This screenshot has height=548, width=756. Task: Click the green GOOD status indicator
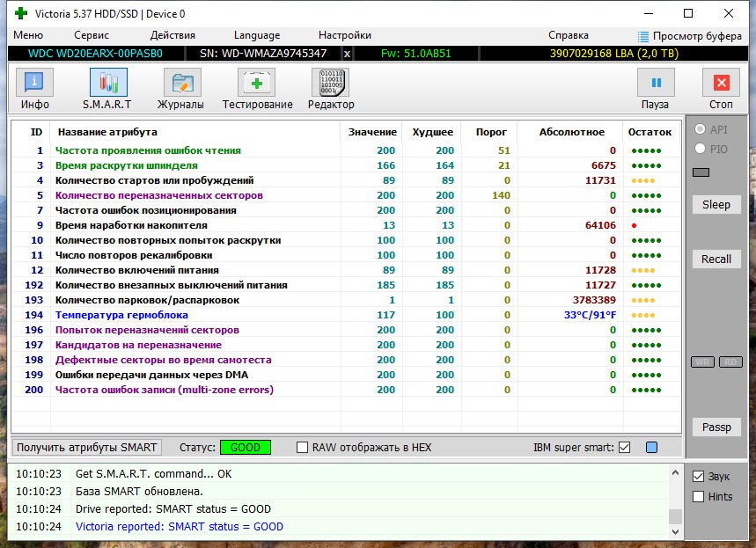[x=246, y=447]
